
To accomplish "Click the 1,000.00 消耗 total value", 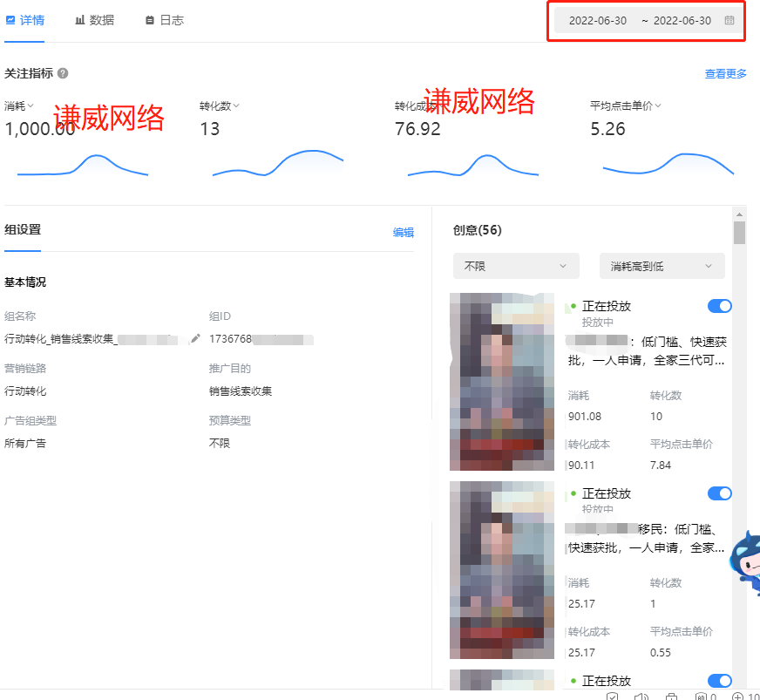I will tap(40, 129).
